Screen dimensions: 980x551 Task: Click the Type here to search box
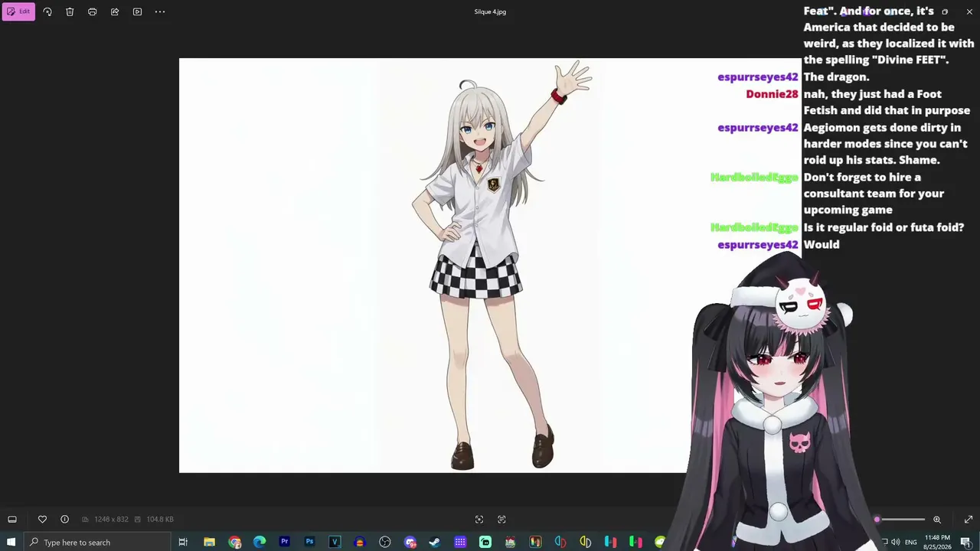pyautogui.click(x=96, y=542)
